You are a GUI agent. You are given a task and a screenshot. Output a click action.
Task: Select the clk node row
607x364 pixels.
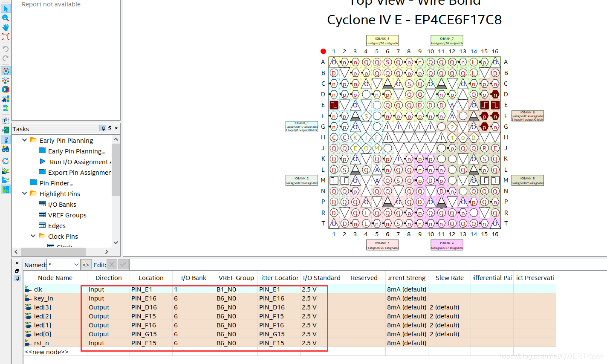(290, 289)
